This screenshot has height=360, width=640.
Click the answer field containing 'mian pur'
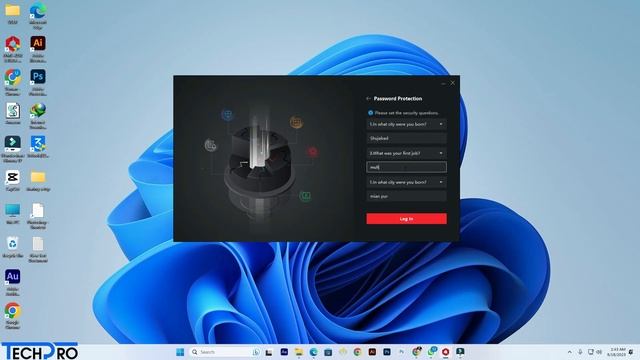406,196
